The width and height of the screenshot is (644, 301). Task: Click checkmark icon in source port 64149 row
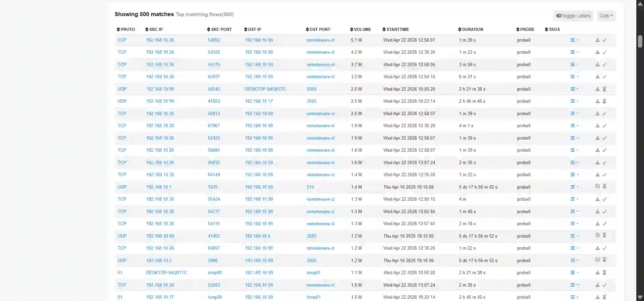[x=604, y=175]
